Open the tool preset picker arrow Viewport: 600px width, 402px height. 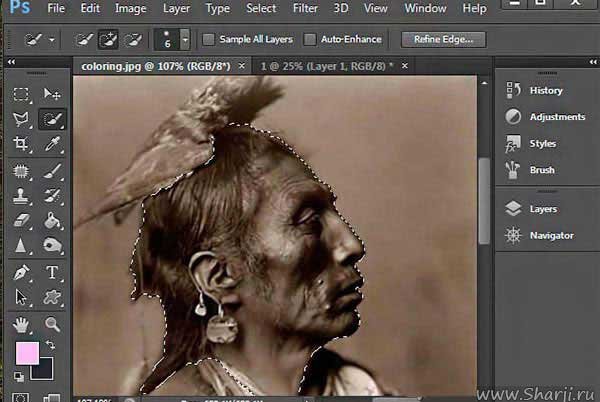tap(52, 41)
